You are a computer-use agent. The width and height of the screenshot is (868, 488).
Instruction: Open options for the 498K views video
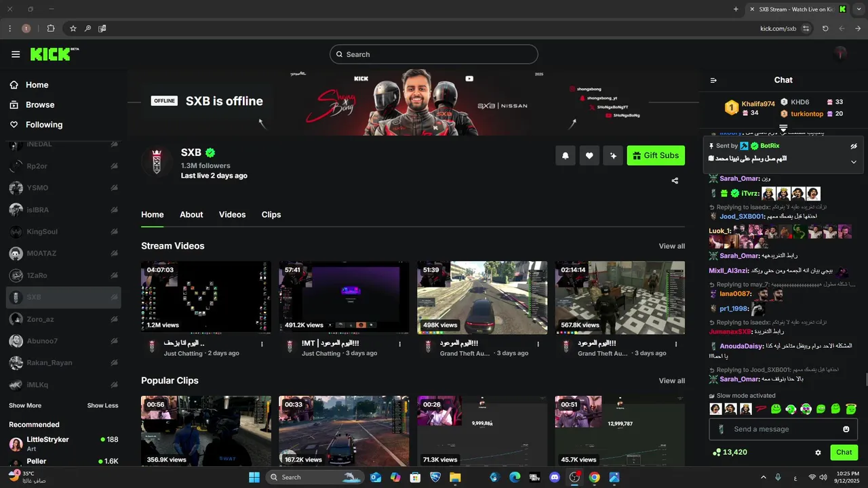pos(538,344)
